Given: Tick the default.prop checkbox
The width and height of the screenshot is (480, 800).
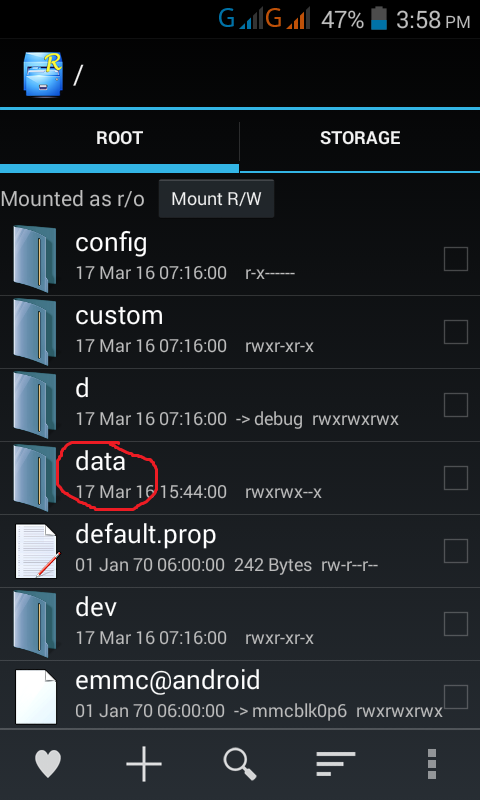Looking at the screenshot, I should 456,551.
